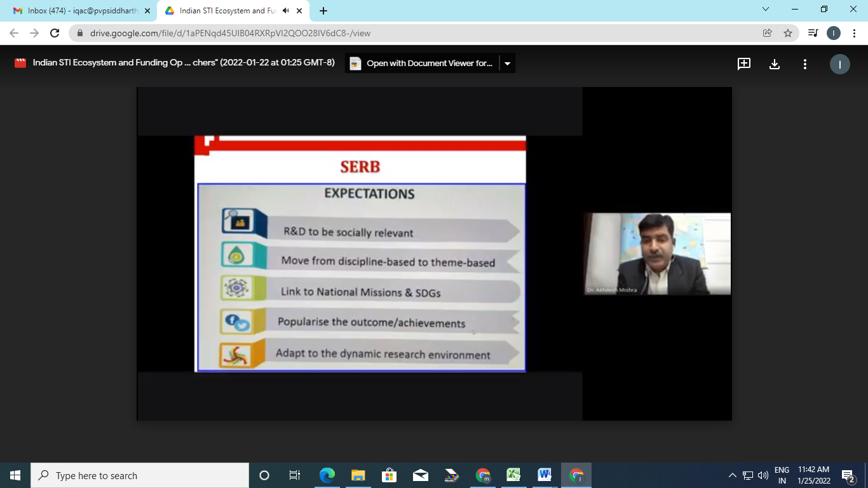Restore down the Chrome window
868x488 pixels.
pos(824,10)
